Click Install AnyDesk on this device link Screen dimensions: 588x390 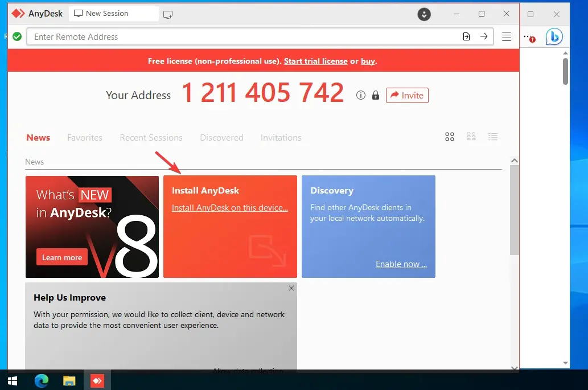(230, 208)
